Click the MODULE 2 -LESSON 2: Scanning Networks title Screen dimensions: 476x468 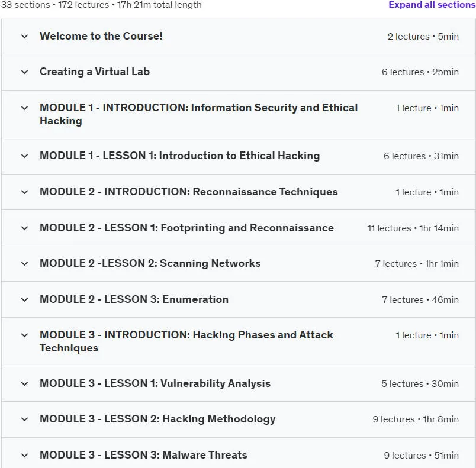(150, 263)
